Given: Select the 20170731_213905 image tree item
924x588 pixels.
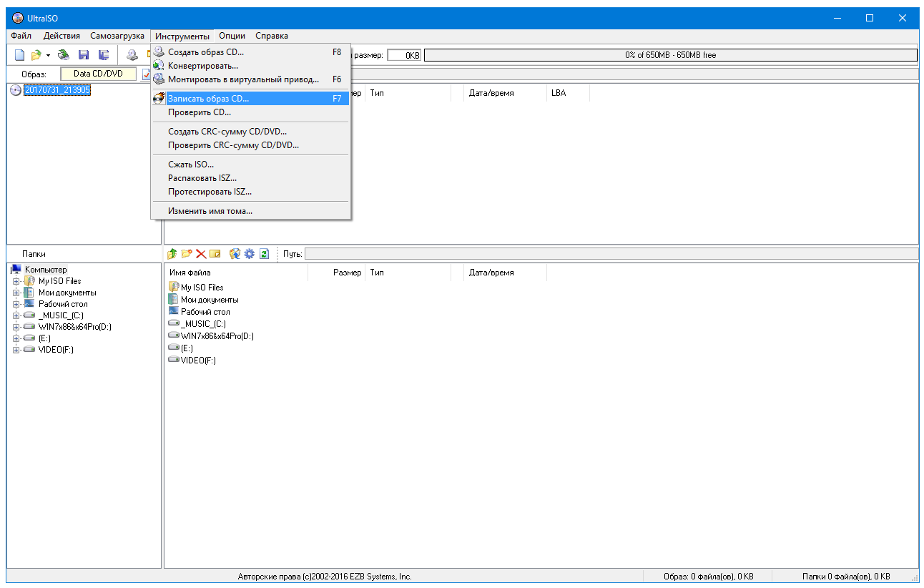Looking at the screenshot, I should (56, 90).
